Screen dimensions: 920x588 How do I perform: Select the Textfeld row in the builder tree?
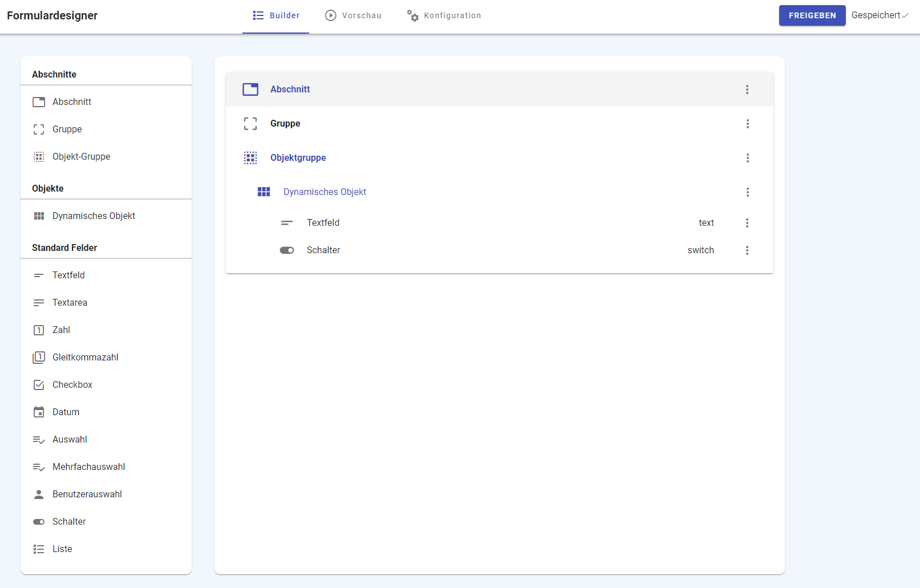500,223
